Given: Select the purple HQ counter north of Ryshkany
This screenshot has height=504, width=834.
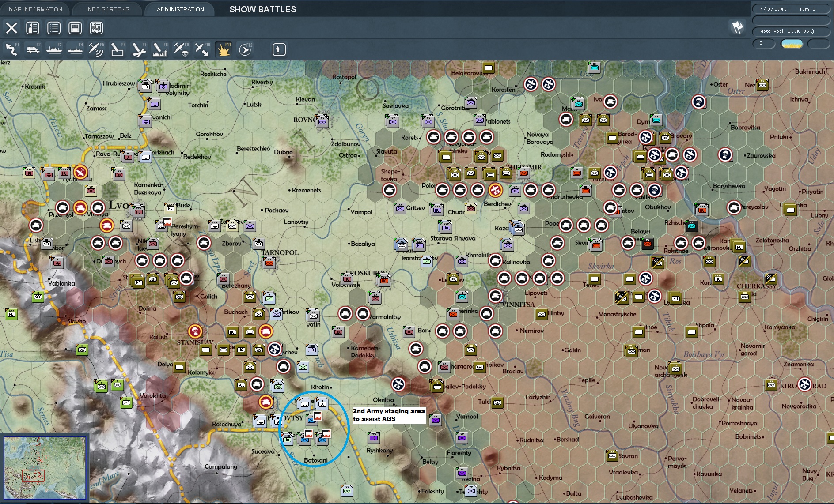Looking at the screenshot, I should point(374,437).
